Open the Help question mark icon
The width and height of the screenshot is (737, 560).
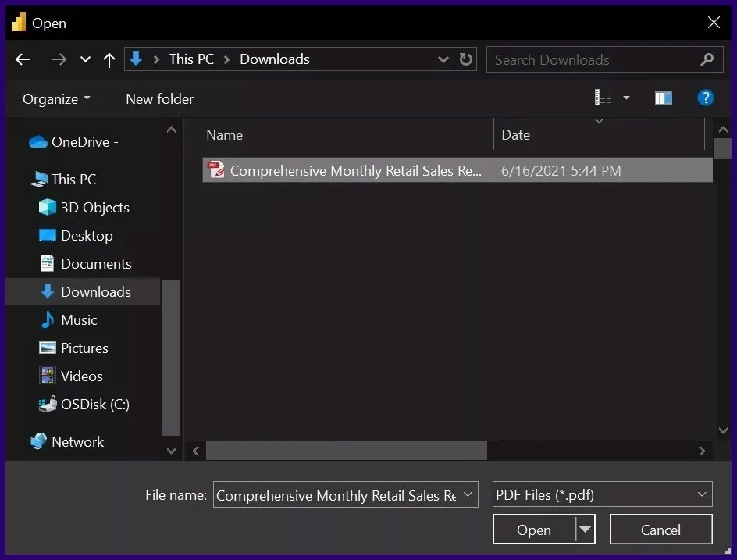pos(705,98)
